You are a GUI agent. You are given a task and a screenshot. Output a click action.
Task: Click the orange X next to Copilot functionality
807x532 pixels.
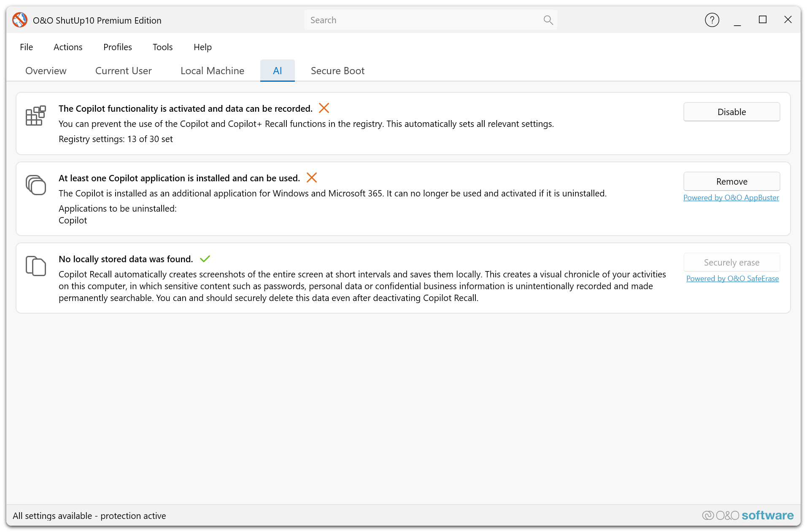click(324, 108)
